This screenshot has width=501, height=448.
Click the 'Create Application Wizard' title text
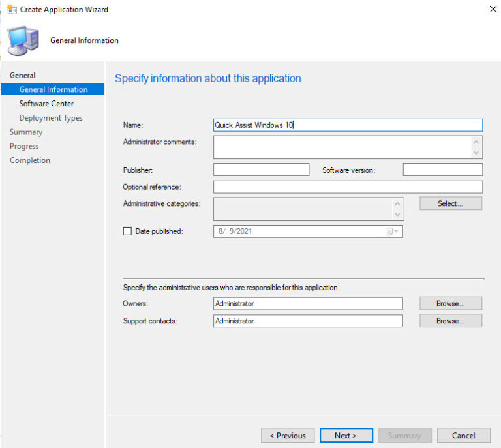tap(64, 10)
